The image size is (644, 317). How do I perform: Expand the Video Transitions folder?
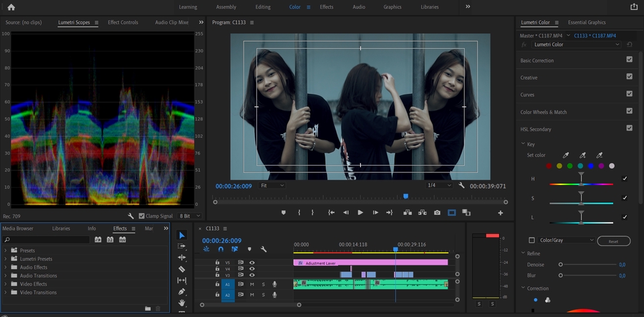(5, 292)
